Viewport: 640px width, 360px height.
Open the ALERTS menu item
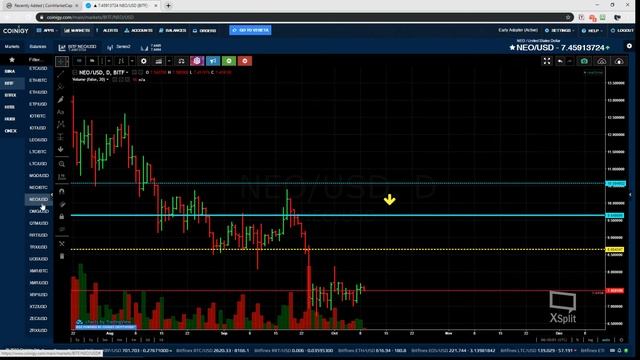coord(108,31)
